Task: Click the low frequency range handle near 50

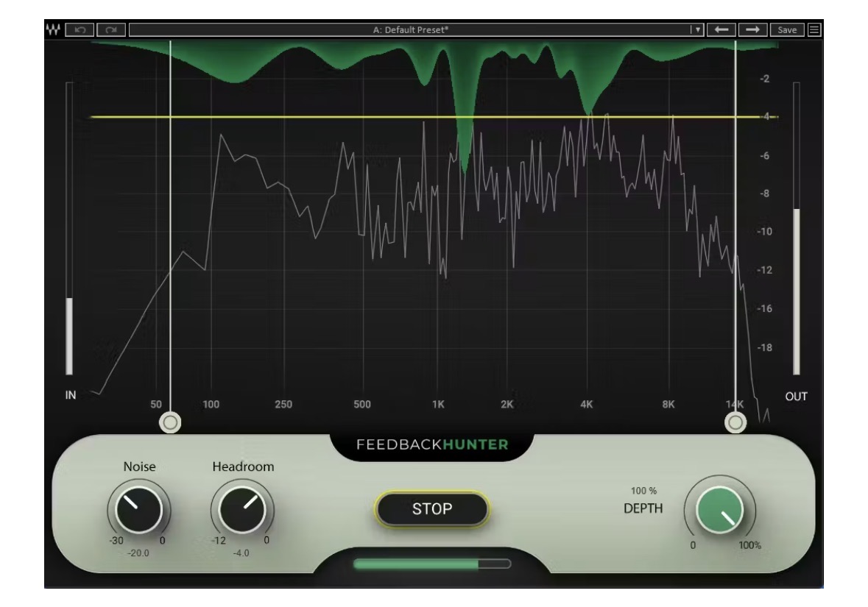Action: 170,423
